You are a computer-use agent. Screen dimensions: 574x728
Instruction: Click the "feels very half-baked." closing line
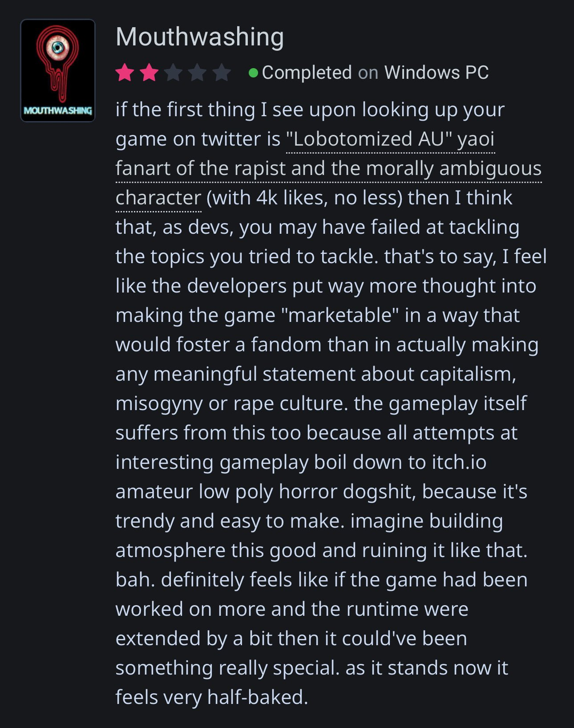[x=211, y=697]
